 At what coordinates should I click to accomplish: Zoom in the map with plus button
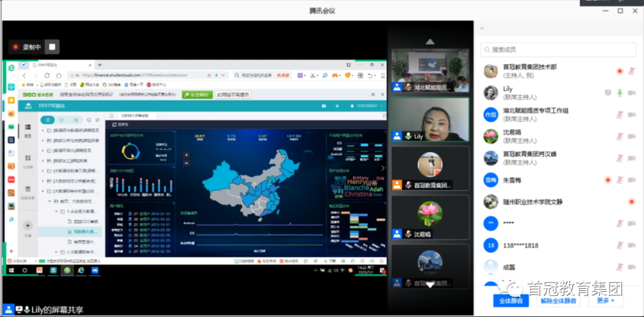186,155
